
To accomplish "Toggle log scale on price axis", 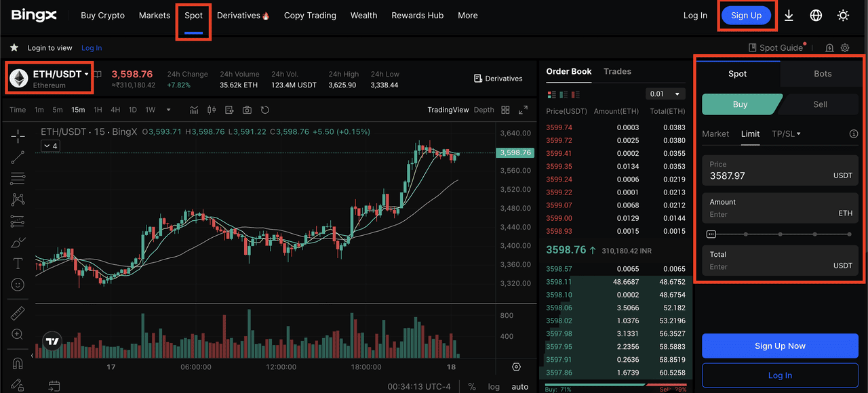I will pos(494,387).
